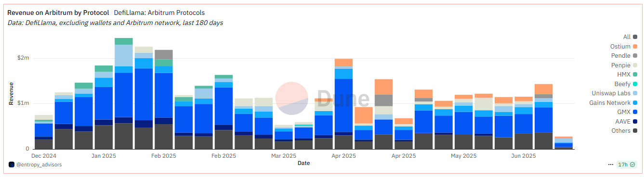This screenshot has width=644, height=177.
Task: Click the GMX blue color swatch
Action: click(635, 112)
